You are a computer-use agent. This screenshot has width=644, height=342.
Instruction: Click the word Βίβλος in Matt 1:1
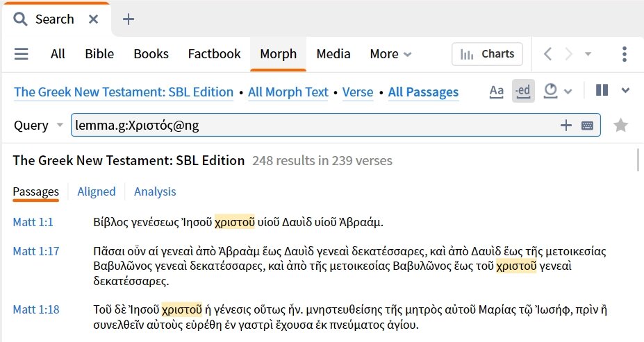click(x=110, y=222)
